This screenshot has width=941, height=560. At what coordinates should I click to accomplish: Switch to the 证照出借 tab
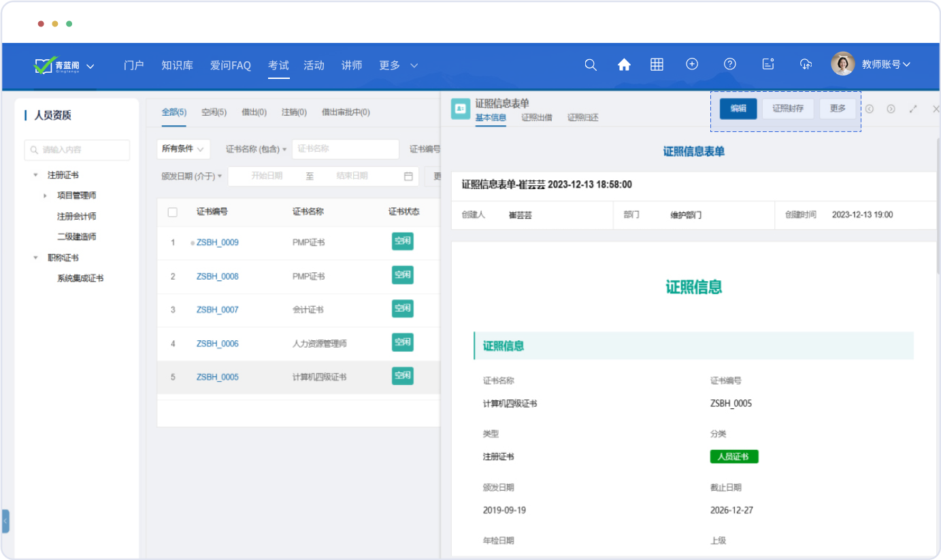[536, 118]
